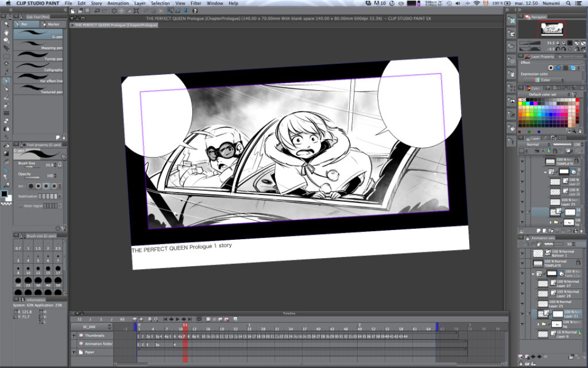Open the Filter menu

(196, 3)
